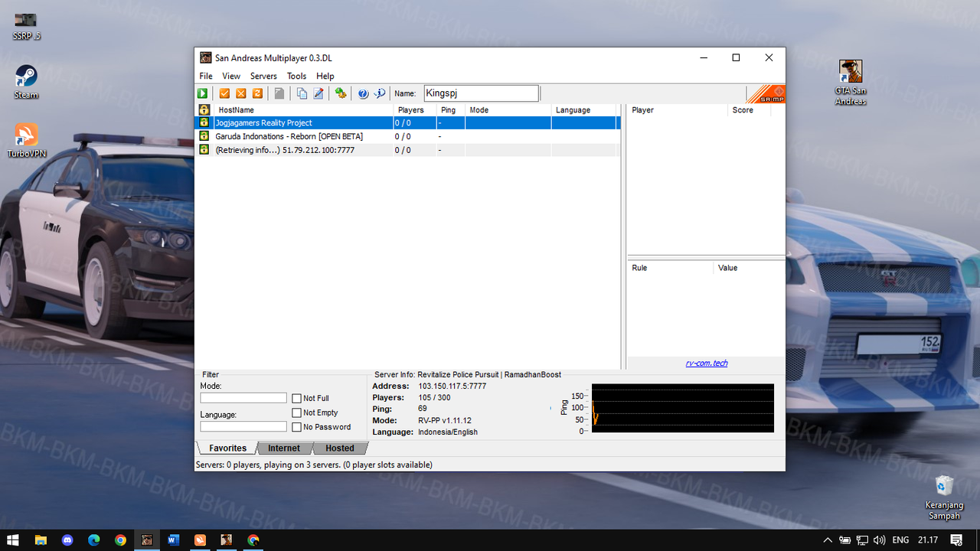Open the Windows Start button

coord(13,540)
